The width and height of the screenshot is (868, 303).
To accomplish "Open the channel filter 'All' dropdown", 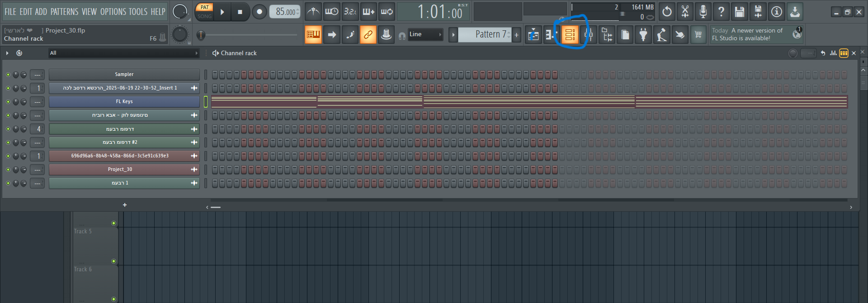I will coord(124,53).
